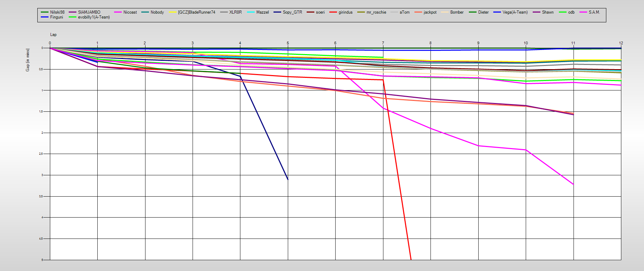Click the magenta line endpoint at lap 11
Screen dimensions: 644x271
point(573,184)
